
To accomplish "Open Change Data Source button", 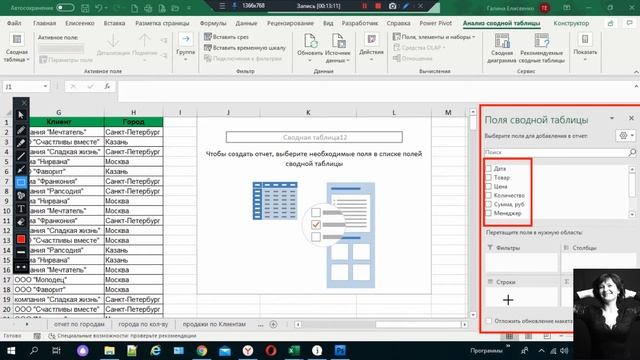I will tap(338, 47).
